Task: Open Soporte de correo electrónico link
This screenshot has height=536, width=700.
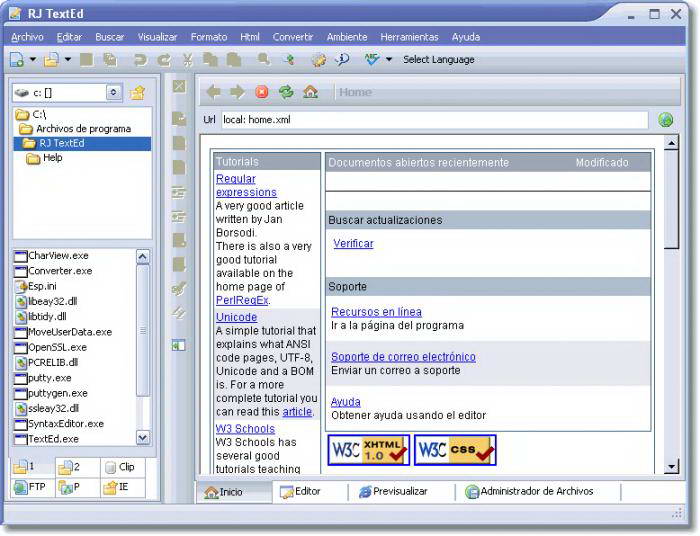Action: click(403, 357)
